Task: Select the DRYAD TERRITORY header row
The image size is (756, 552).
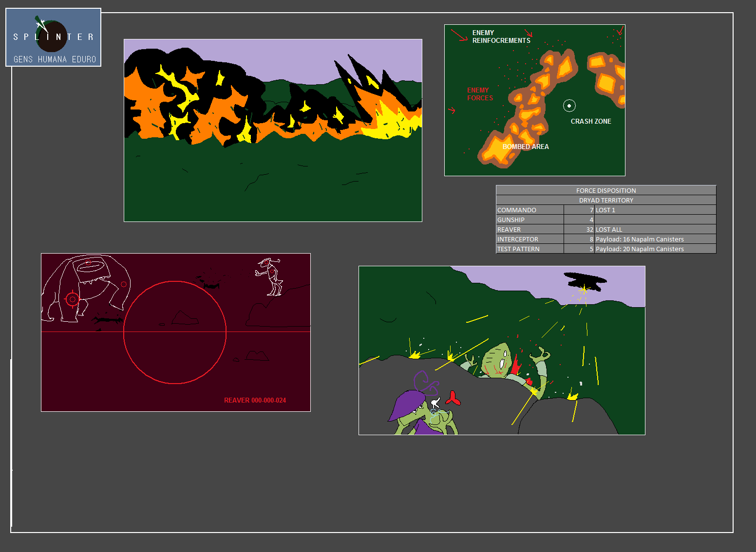Action: [x=605, y=200]
